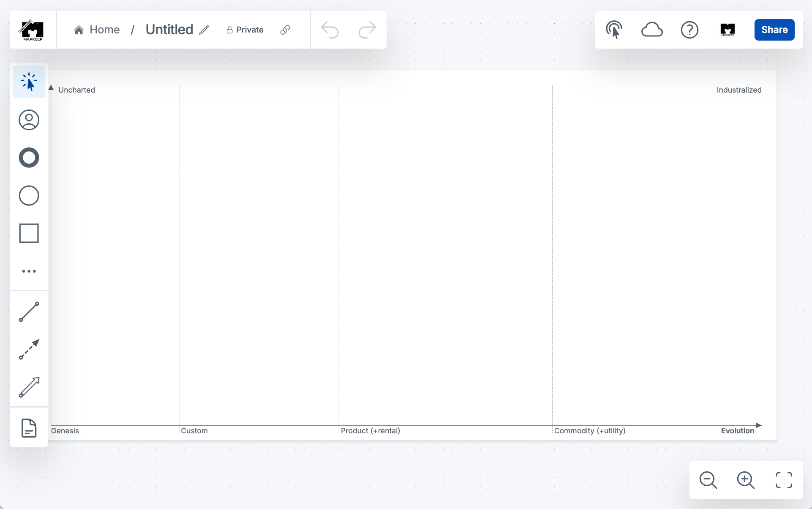Choose the thick ring component tool
The height and width of the screenshot is (509, 812).
click(x=29, y=158)
